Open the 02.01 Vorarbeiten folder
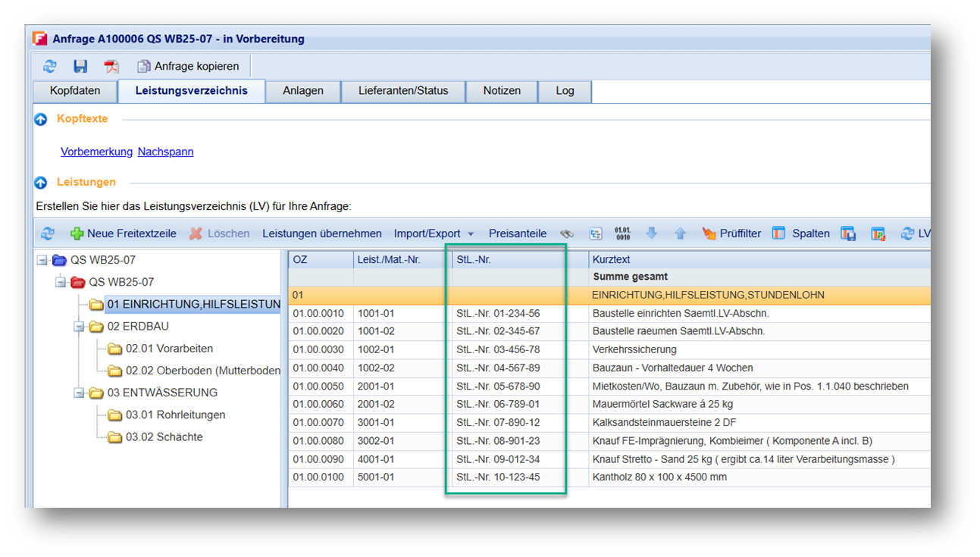Viewport: 980px width, 557px height. coord(161,349)
